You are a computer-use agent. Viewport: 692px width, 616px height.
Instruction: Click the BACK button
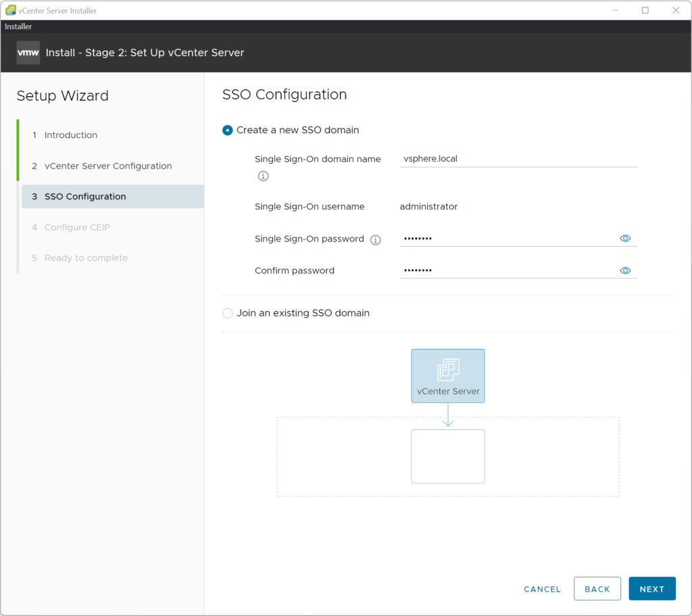click(x=597, y=589)
